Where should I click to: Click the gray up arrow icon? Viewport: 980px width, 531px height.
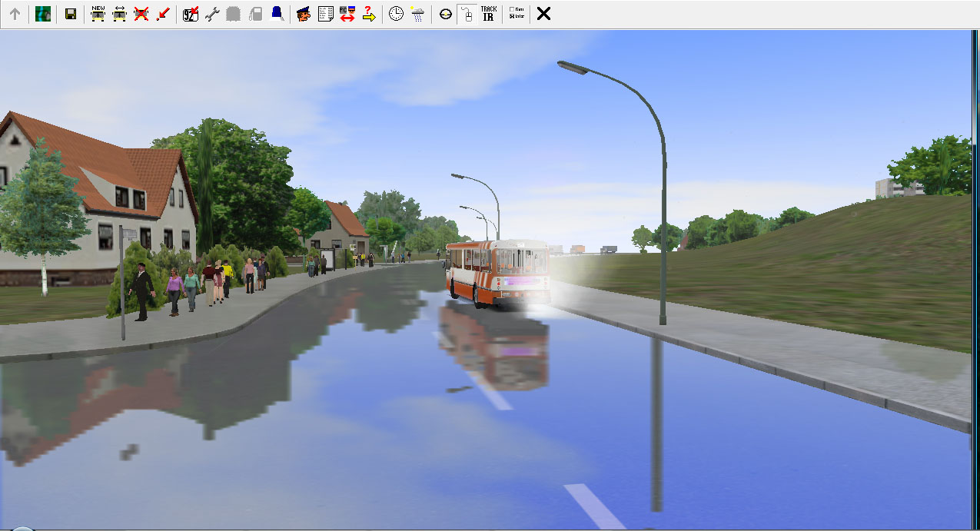tap(15, 14)
